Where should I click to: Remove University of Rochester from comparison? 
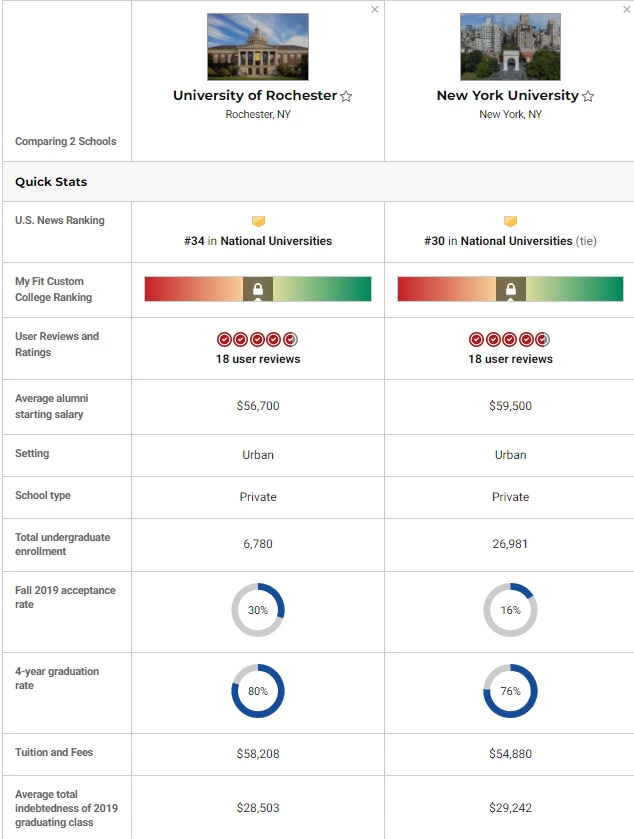pyautogui.click(x=375, y=10)
